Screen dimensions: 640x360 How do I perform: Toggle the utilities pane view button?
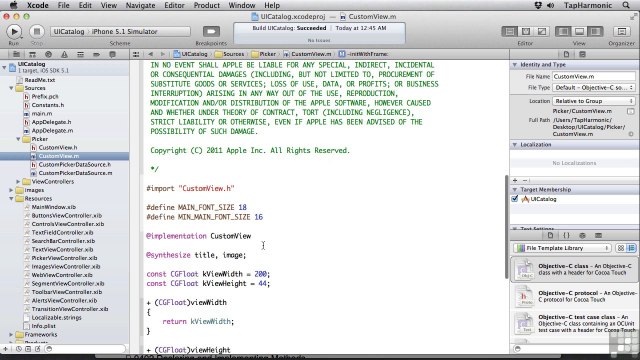[595, 31]
